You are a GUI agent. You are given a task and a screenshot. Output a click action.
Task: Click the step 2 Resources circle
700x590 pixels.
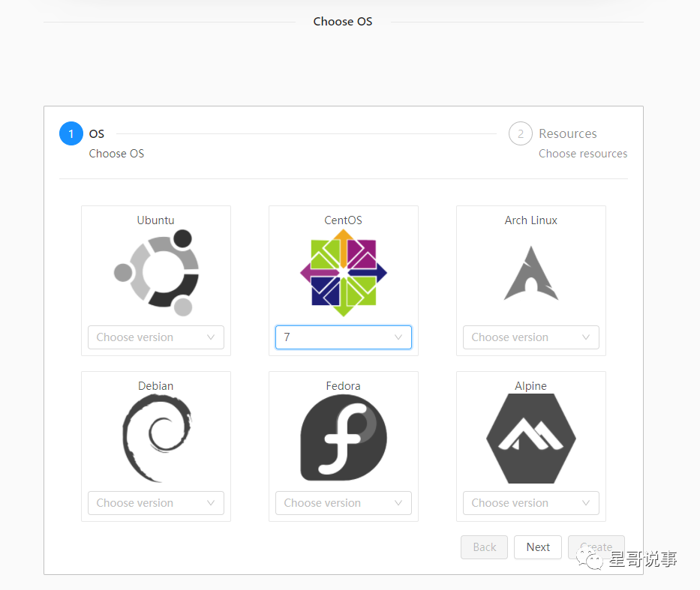pos(520,134)
